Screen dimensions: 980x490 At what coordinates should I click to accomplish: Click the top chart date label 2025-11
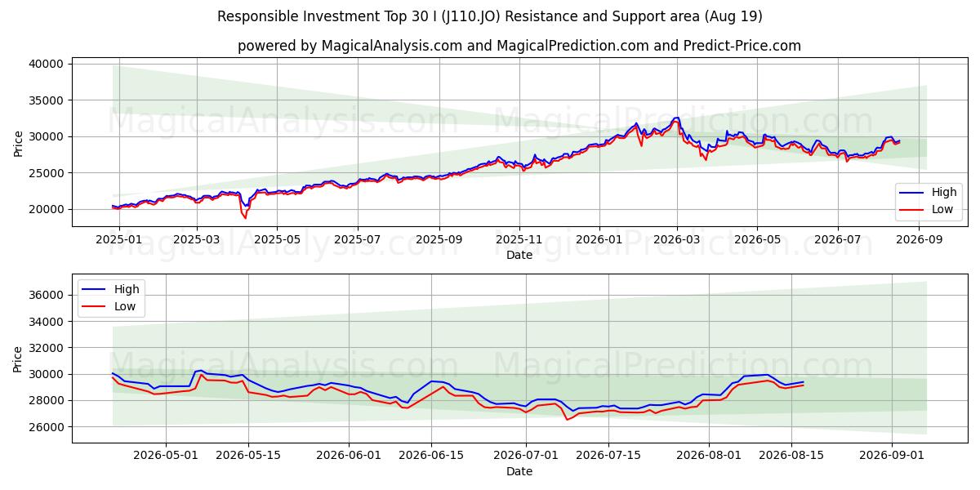[519, 240]
